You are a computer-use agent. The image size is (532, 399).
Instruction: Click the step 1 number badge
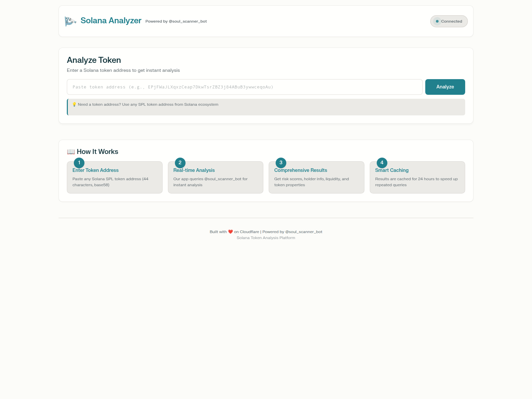79,163
